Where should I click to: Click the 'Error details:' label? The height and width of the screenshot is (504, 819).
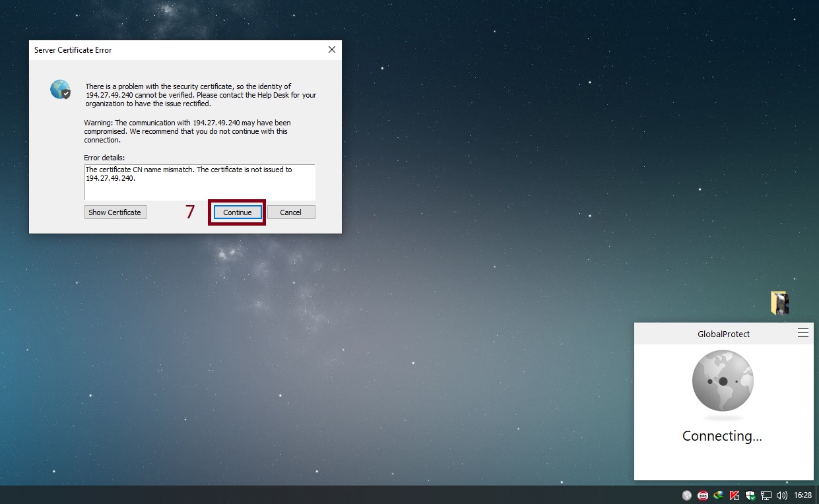click(x=104, y=158)
